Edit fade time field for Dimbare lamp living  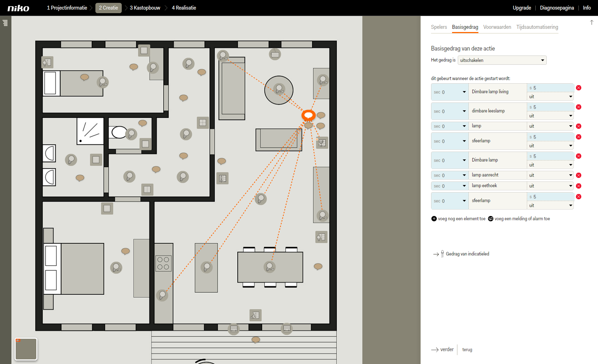point(550,88)
